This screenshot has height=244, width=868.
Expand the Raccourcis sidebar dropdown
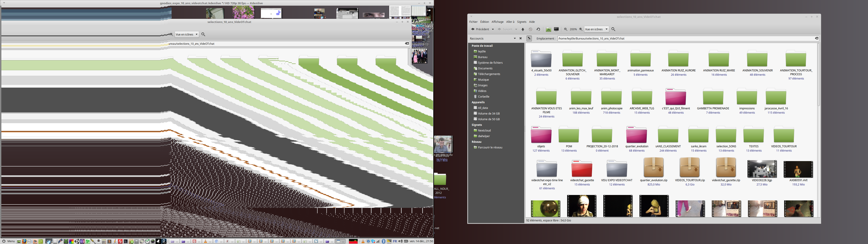514,38
